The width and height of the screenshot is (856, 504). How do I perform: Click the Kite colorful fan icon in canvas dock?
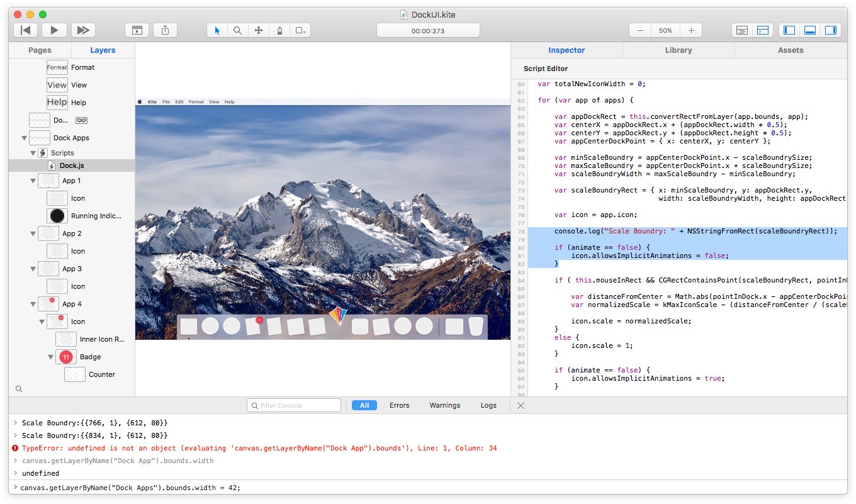click(338, 315)
